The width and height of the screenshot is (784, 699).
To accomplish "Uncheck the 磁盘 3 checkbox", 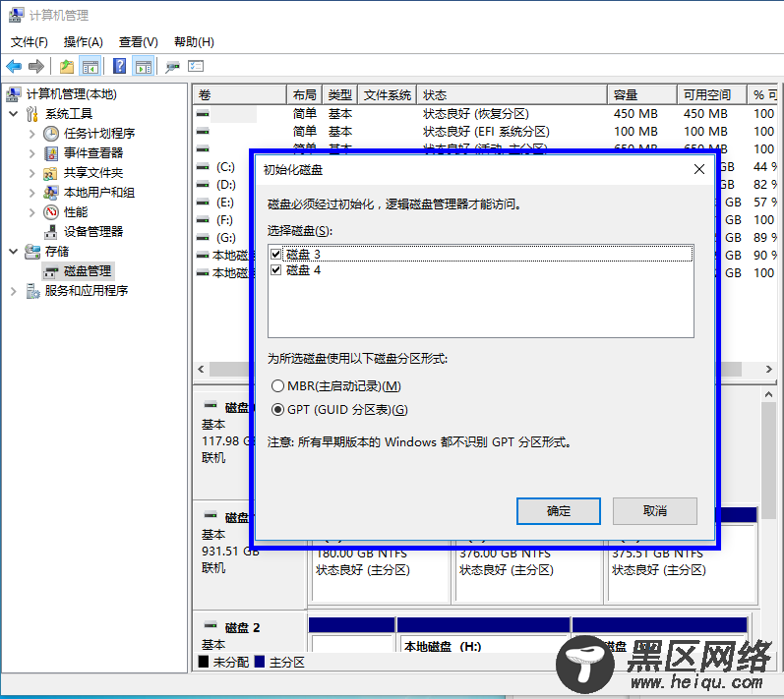I will (x=275, y=254).
